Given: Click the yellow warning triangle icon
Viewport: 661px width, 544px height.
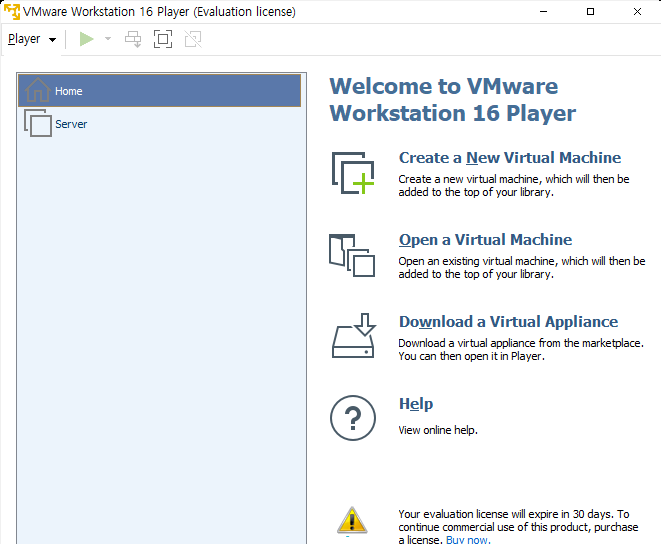Looking at the screenshot, I should click(352, 520).
